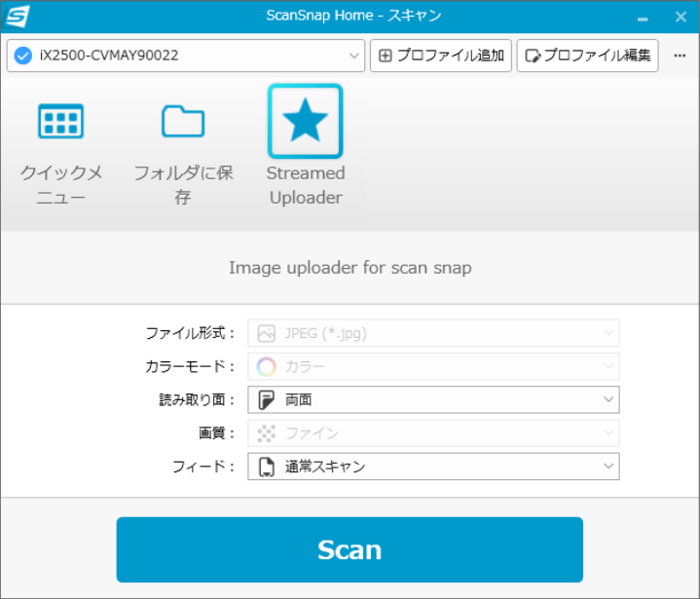Click the プロファイル追加 button
The width and height of the screenshot is (700, 599).
441,56
